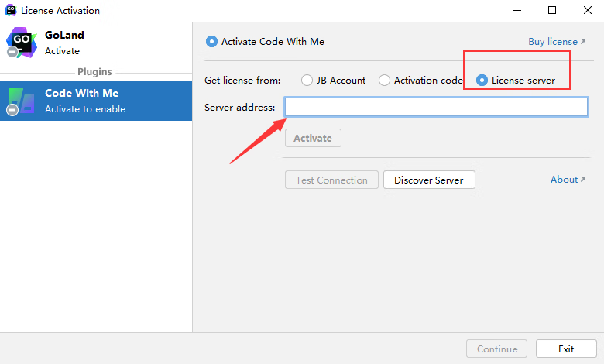Click the Exit button
The image size is (604, 364).
tap(566, 349)
